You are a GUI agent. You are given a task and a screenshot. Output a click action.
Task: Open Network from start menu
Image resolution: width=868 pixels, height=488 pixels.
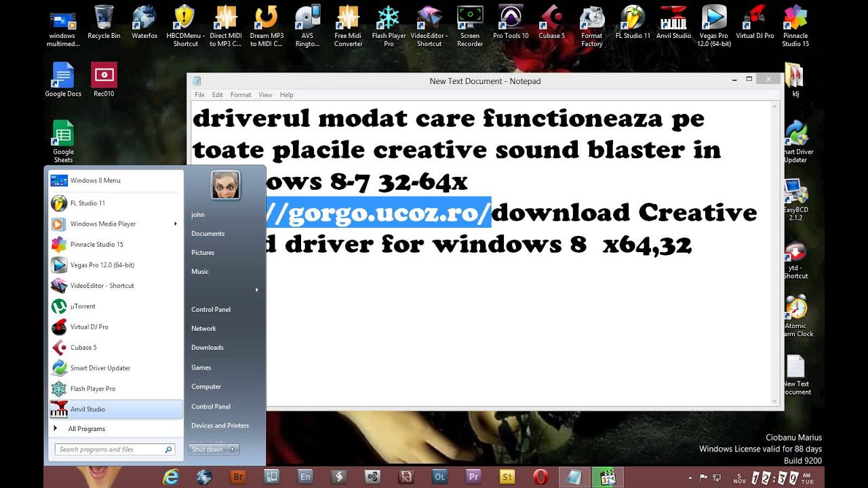pyautogui.click(x=203, y=328)
